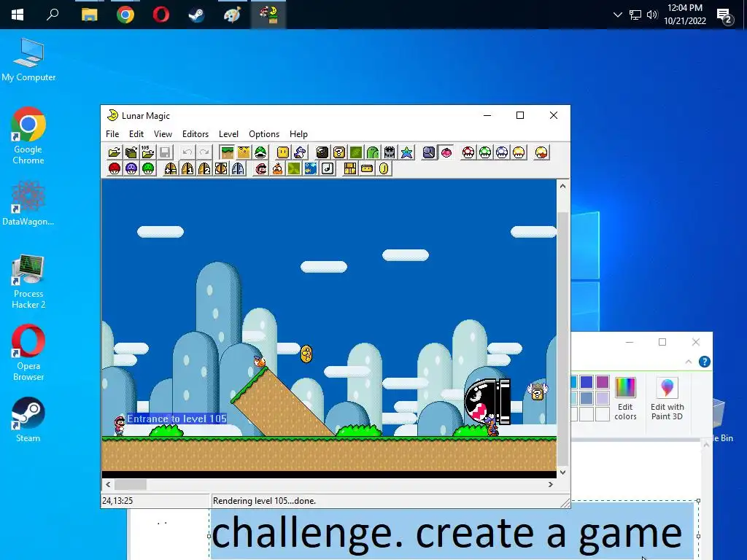
Task: Click the blue spotted mushroom icon
Action: pos(502,152)
